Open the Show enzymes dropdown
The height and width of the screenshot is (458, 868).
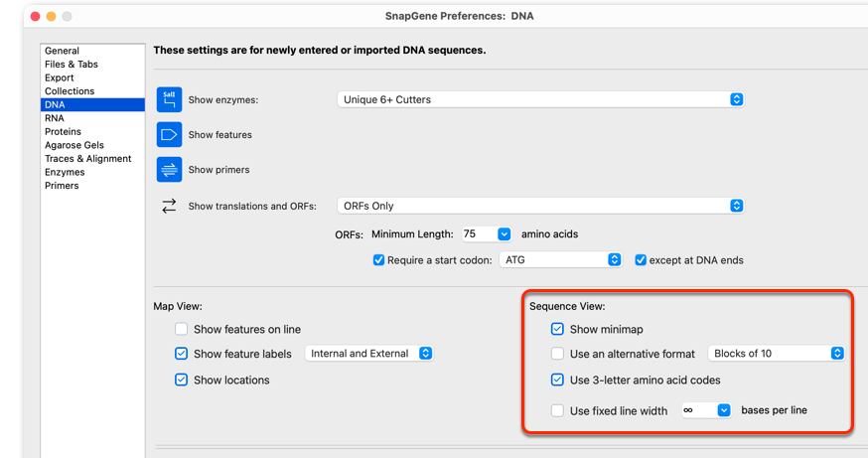[x=540, y=99]
